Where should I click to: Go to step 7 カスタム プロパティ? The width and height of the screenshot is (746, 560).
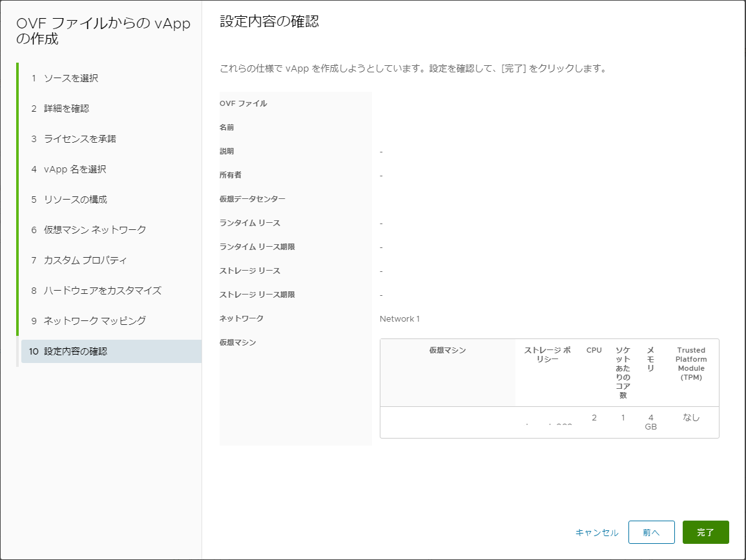click(x=79, y=260)
